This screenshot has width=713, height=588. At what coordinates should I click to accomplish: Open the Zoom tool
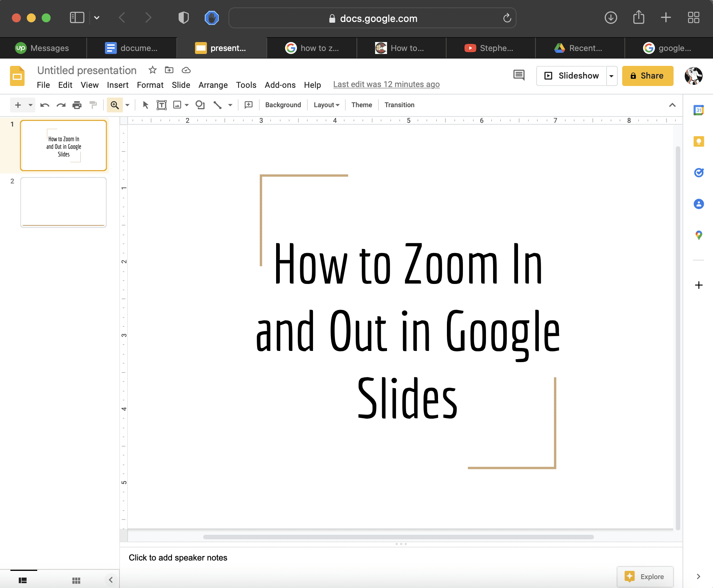click(x=115, y=105)
